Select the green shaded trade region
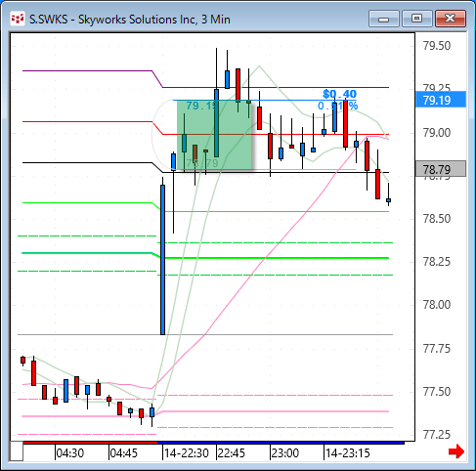 [x=214, y=135]
